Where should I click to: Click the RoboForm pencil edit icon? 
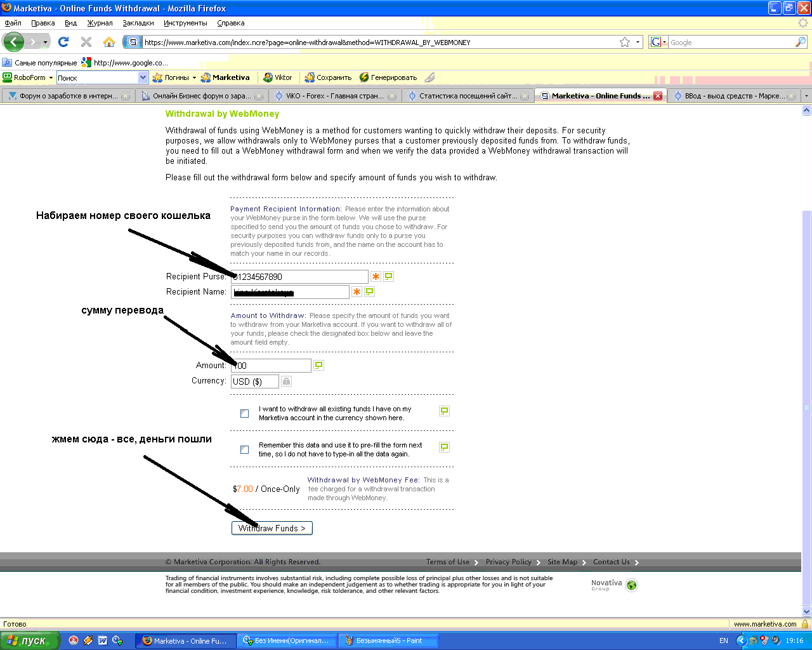click(430, 77)
